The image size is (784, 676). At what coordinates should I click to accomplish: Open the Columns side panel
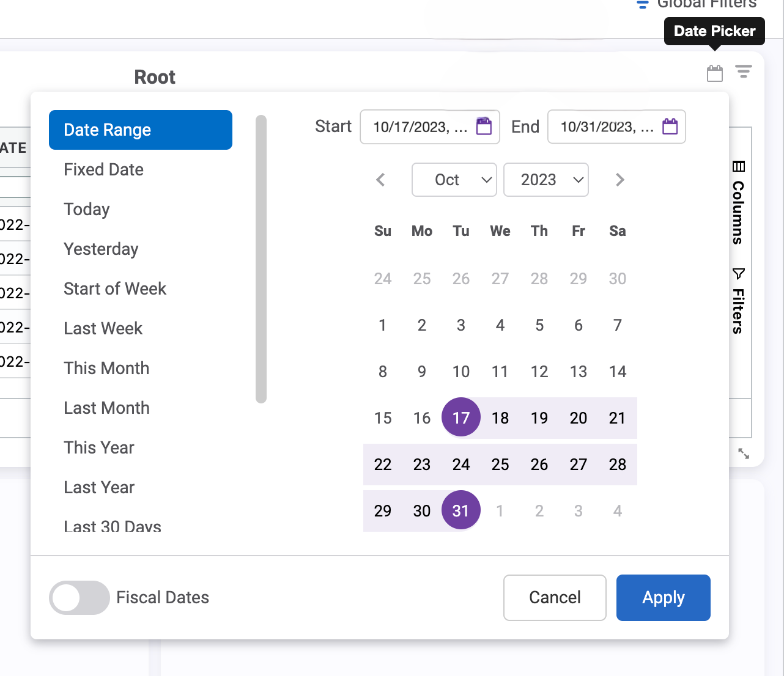pos(738,203)
